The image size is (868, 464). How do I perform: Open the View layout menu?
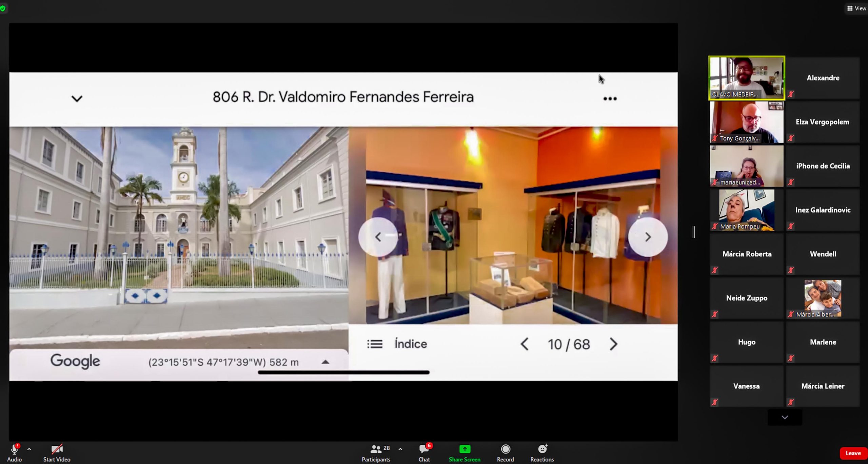856,8
